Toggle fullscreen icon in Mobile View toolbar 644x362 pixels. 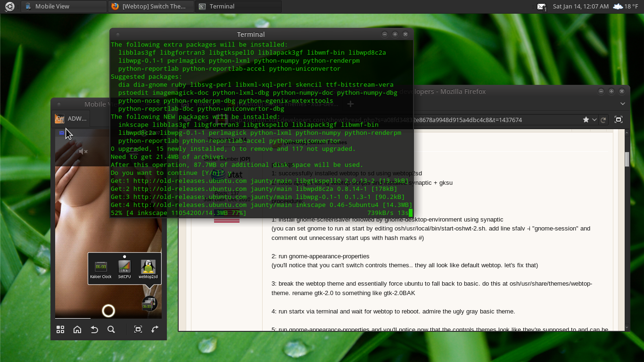click(138, 329)
